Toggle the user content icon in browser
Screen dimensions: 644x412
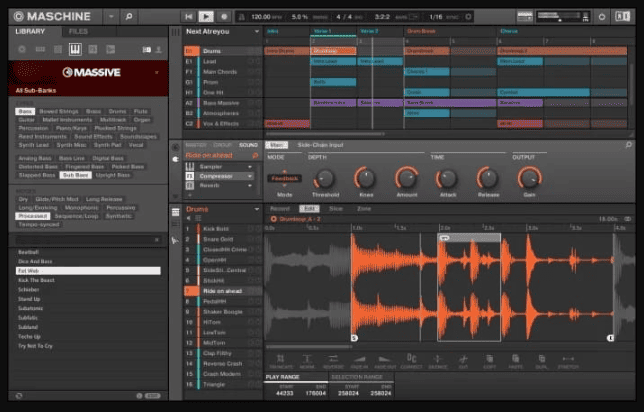pyautogui.click(x=159, y=50)
